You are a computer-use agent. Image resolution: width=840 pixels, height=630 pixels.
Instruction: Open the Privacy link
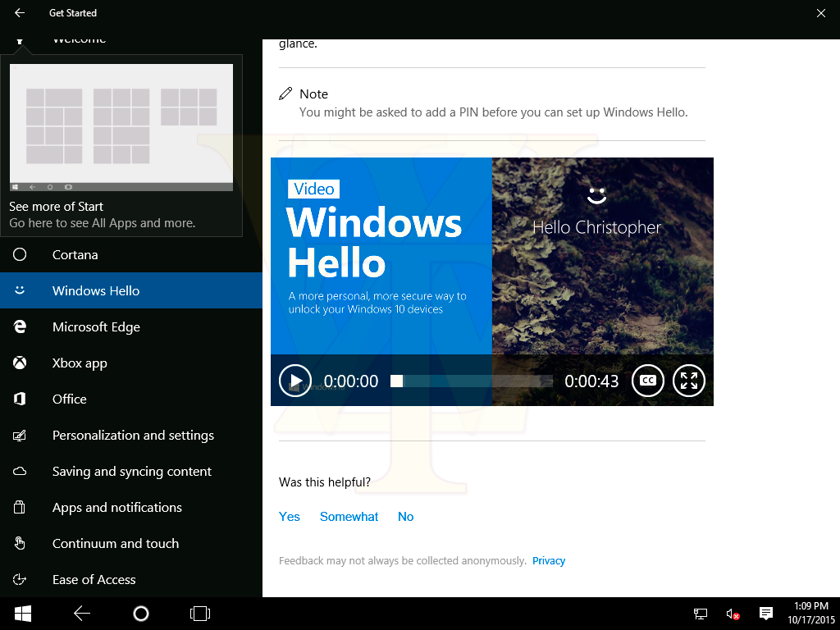click(x=549, y=561)
